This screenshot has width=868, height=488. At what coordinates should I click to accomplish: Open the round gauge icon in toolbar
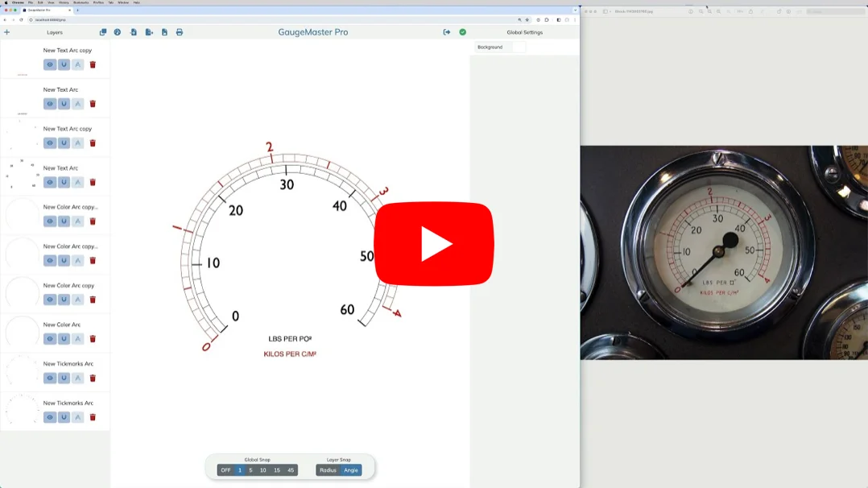(x=118, y=32)
